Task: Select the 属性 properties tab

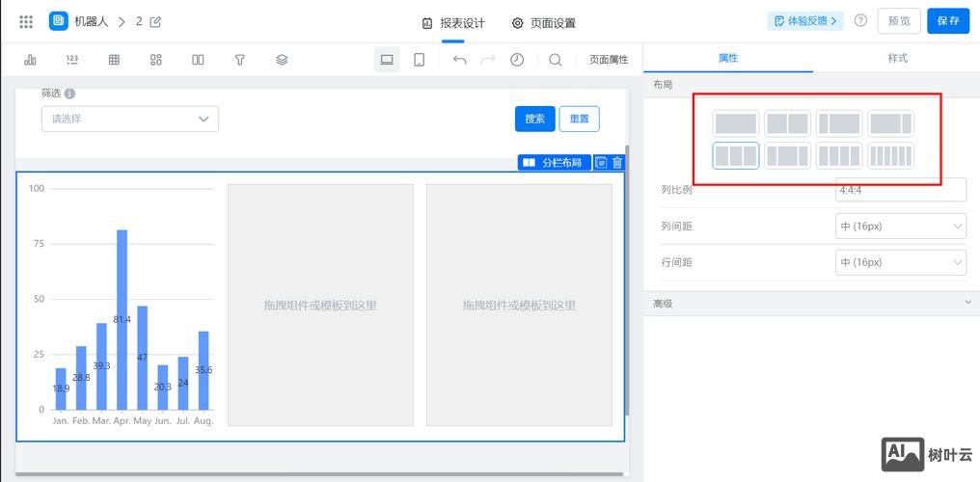Action: [728, 58]
